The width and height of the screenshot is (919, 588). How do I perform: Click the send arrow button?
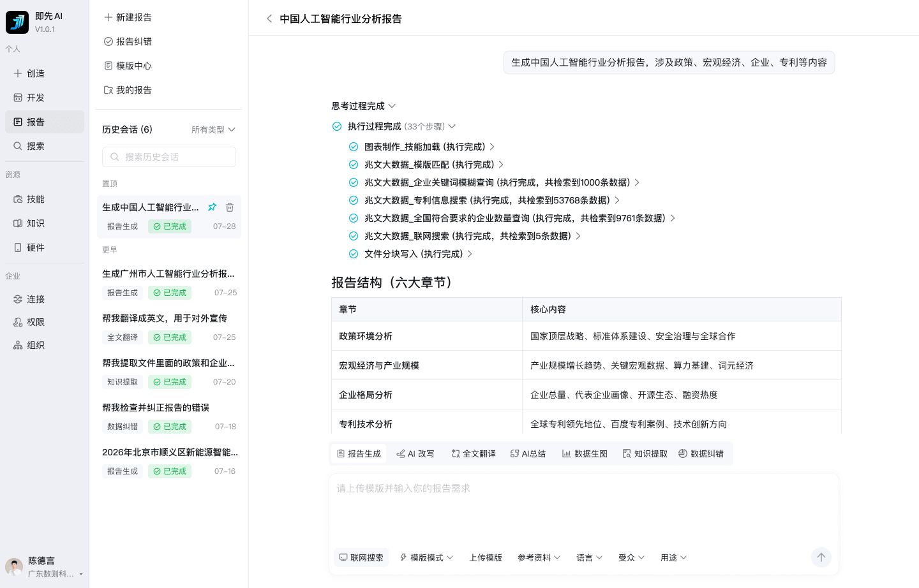(x=821, y=557)
